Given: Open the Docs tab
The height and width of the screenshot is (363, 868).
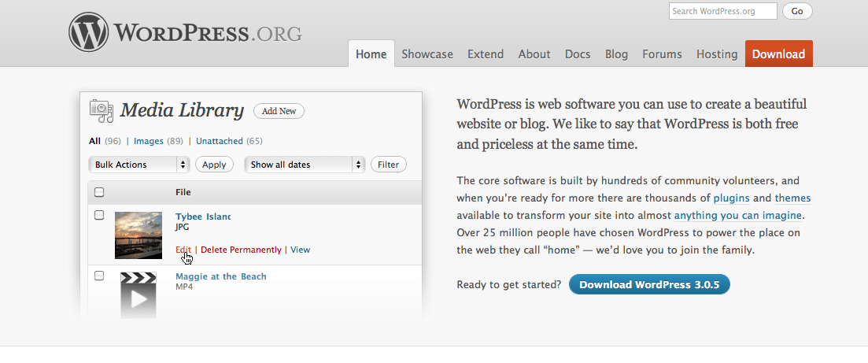Looking at the screenshot, I should coord(578,54).
